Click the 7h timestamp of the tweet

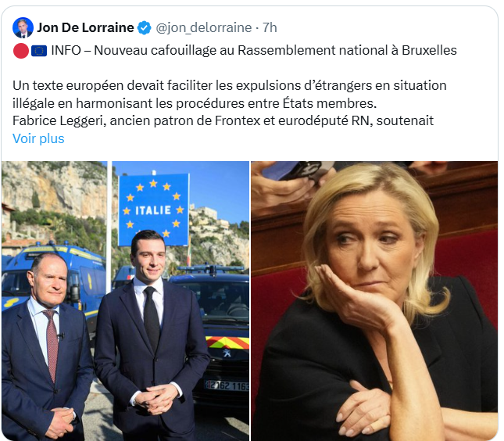pyautogui.click(x=270, y=27)
